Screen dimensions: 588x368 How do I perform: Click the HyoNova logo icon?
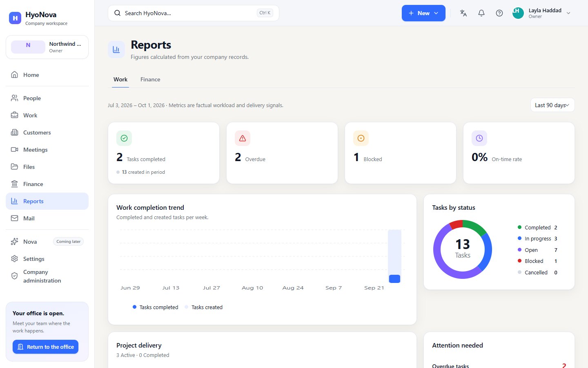pyautogui.click(x=15, y=18)
